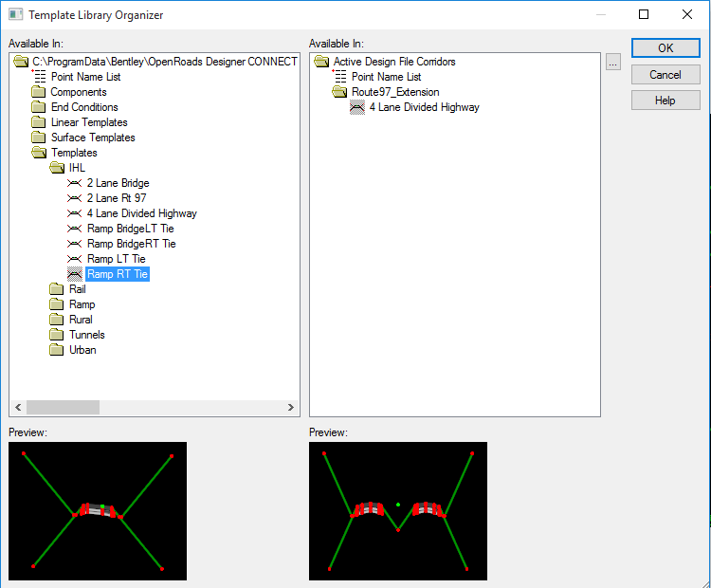The image size is (711, 588).
Task: Open the Help button
Action: [665, 101]
